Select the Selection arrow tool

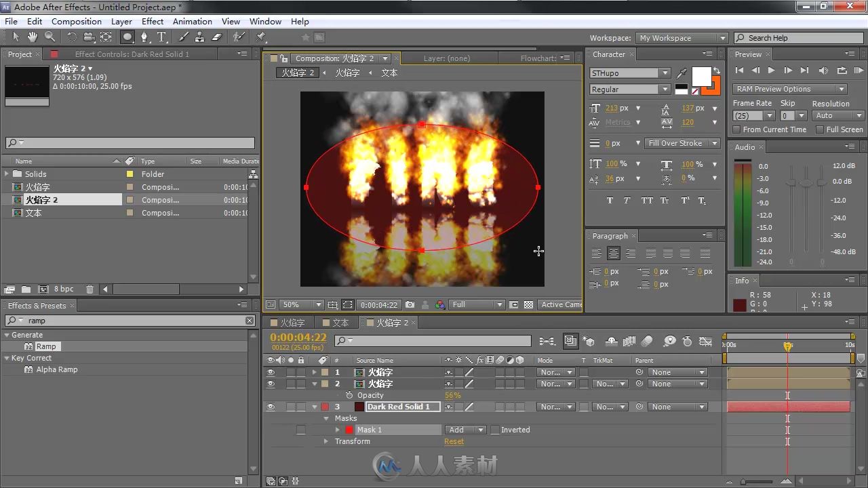(16, 37)
